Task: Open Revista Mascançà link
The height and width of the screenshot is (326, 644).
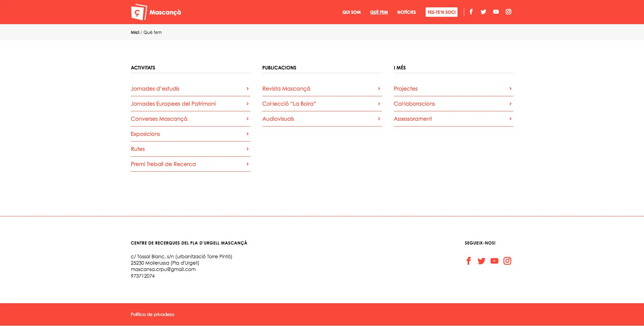Action: (x=286, y=89)
